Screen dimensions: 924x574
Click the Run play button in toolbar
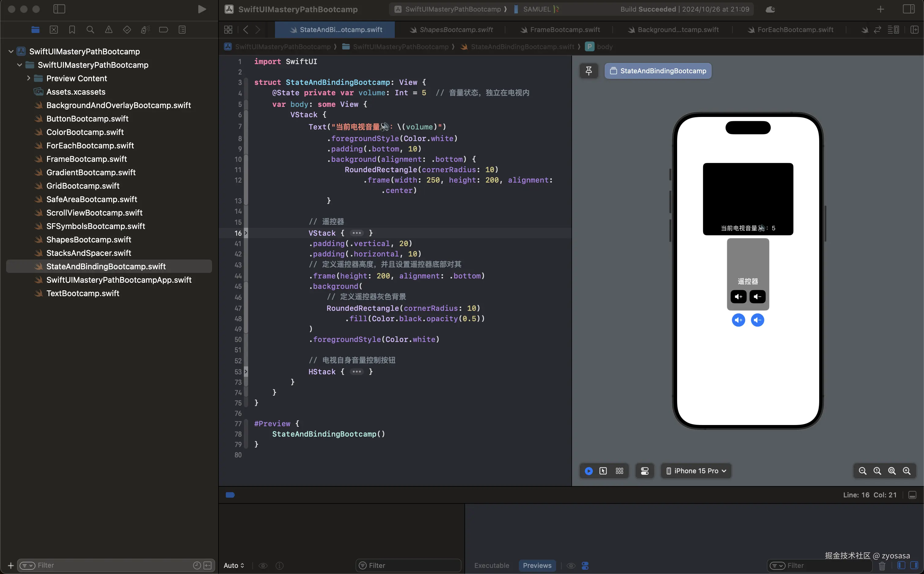[202, 9]
